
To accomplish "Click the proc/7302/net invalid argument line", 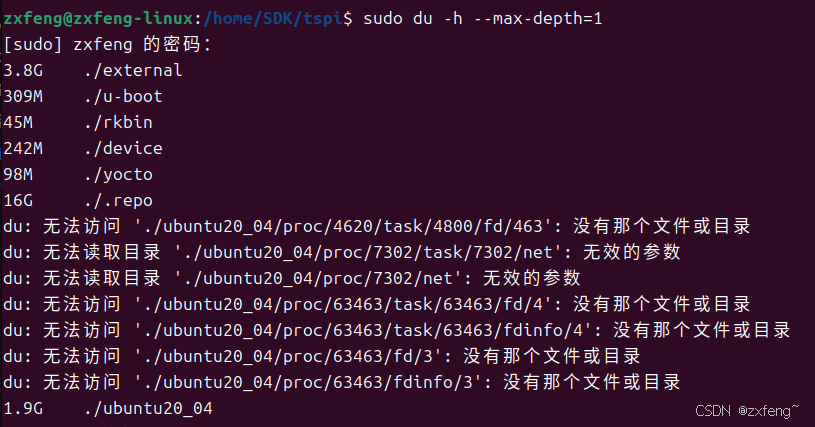I will point(292,278).
